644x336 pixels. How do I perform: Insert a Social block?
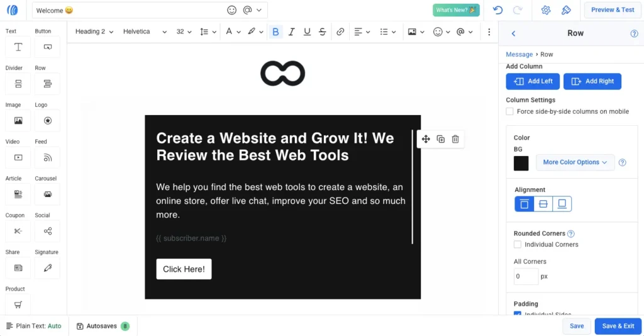(x=48, y=231)
